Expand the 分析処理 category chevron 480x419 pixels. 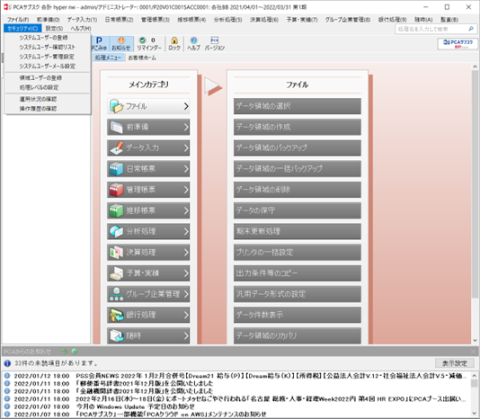pyautogui.click(x=186, y=231)
